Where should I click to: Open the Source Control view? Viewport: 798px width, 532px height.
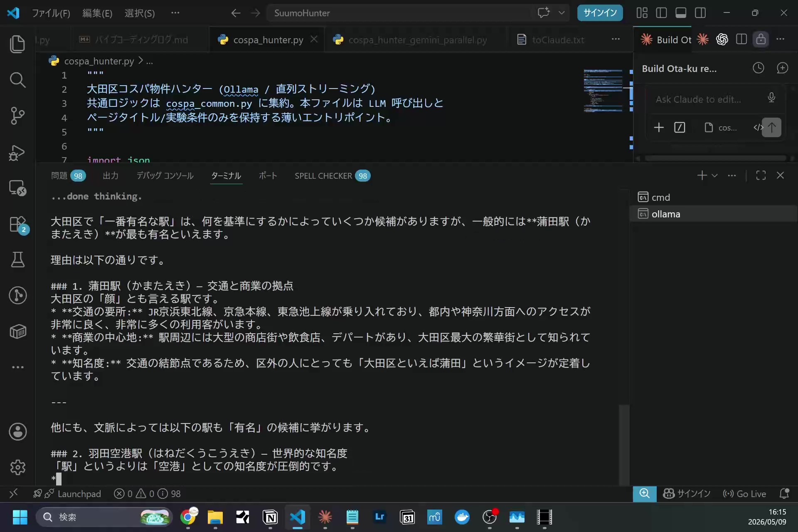[17, 116]
